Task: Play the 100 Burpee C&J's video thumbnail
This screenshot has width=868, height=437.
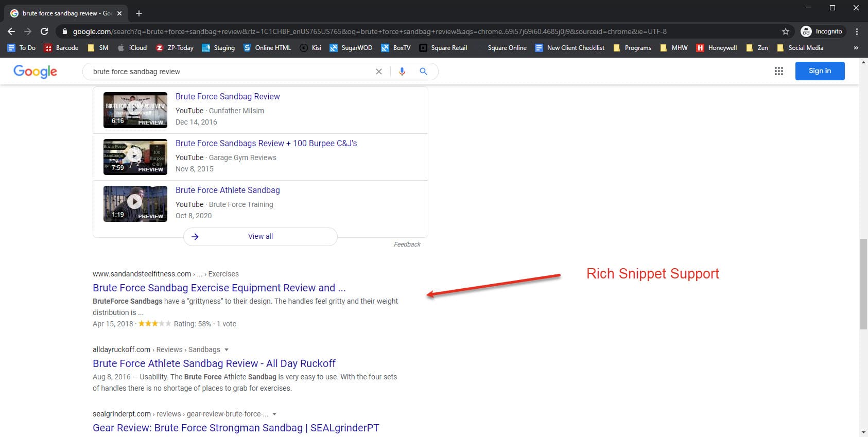Action: pos(135,157)
